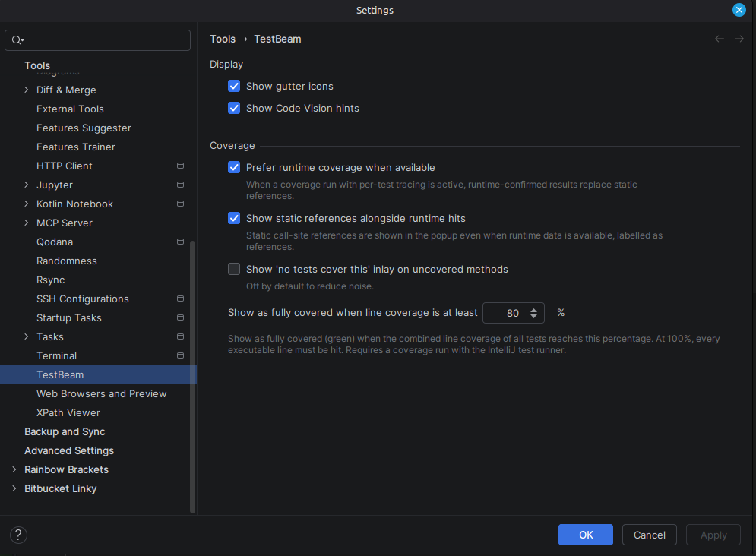Click project-level icon beside Kotlin Notebook
Screen dimensions: 756x556
180,204
